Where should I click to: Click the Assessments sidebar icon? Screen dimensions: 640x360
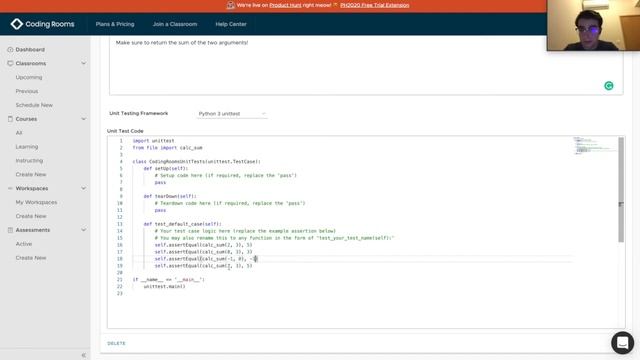pyautogui.click(x=10, y=230)
